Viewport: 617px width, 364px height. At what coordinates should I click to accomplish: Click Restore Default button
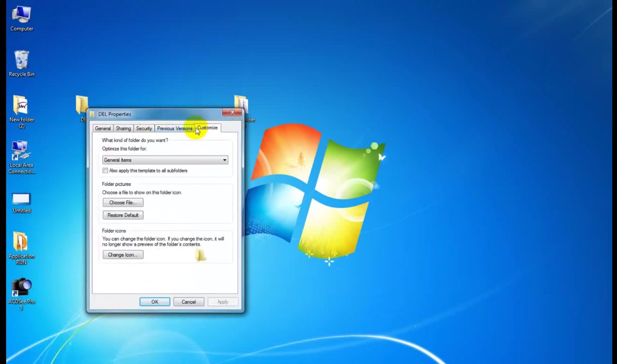[x=123, y=215]
